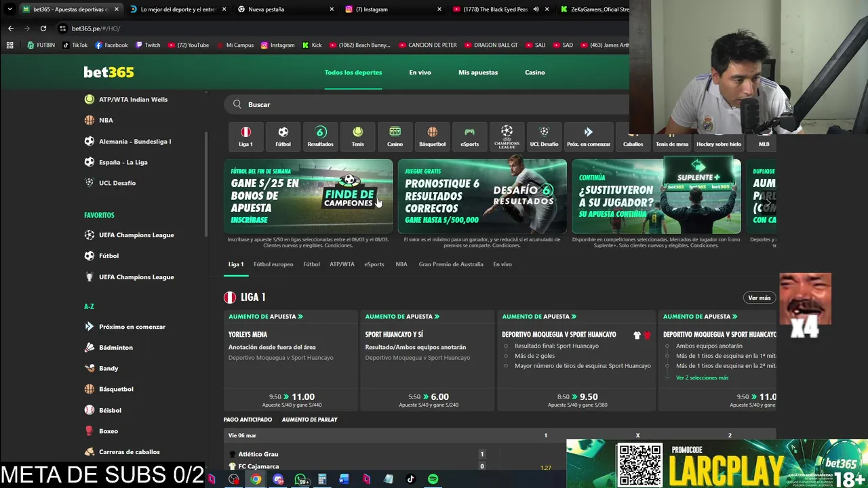The height and width of the screenshot is (488, 868).
Task: Open Mis apuestas tab
Action: tap(478, 73)
